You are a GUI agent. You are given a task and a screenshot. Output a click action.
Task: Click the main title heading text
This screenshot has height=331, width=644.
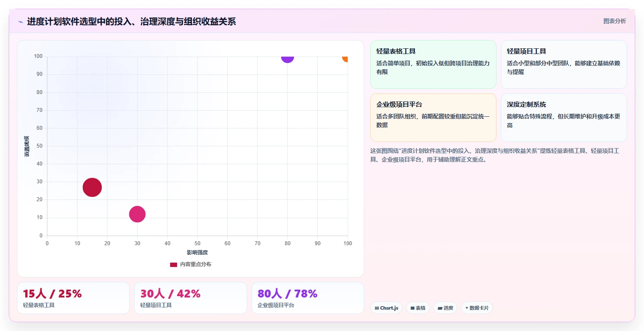tap(131, 21)
